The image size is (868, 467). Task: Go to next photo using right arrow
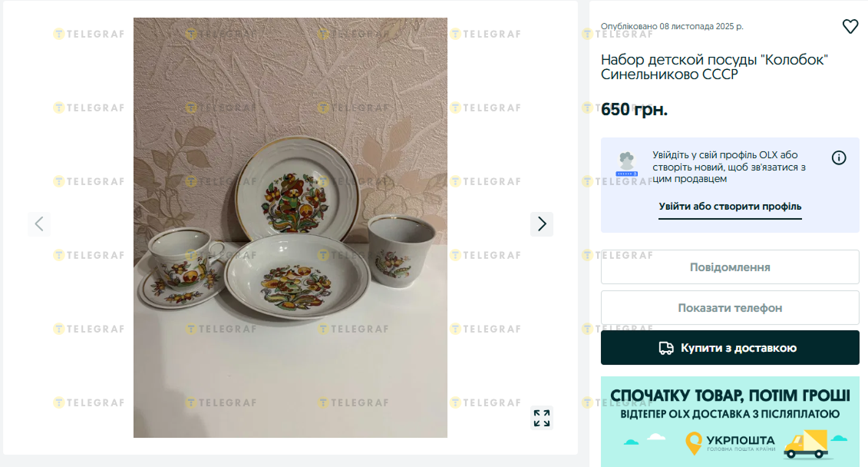[542, 224]
